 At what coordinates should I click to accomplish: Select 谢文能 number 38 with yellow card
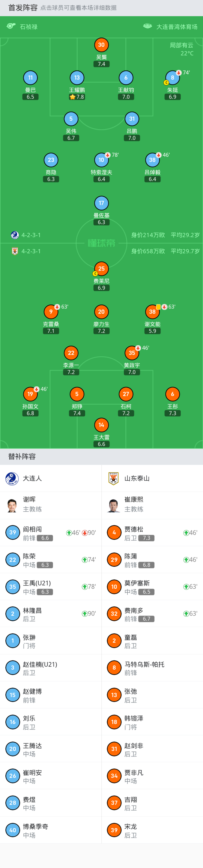tap(152, 312)
